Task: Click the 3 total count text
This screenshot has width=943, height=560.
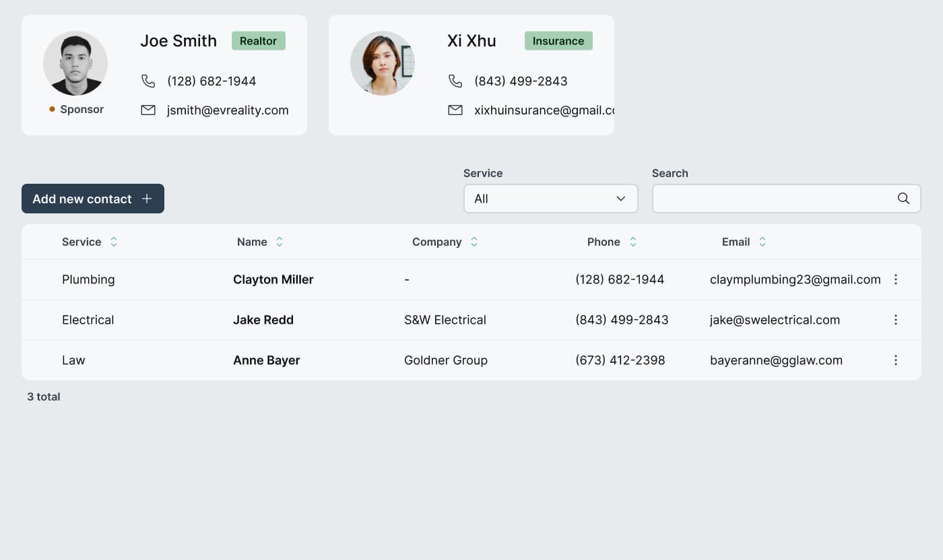Action: click(x=44, y=396)
